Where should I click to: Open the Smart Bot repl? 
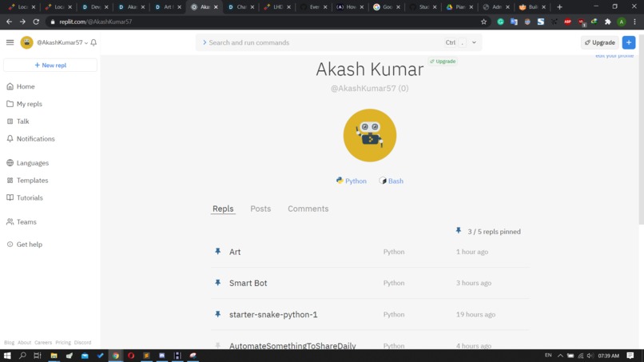pyautogui.click(x=248, y=283)
